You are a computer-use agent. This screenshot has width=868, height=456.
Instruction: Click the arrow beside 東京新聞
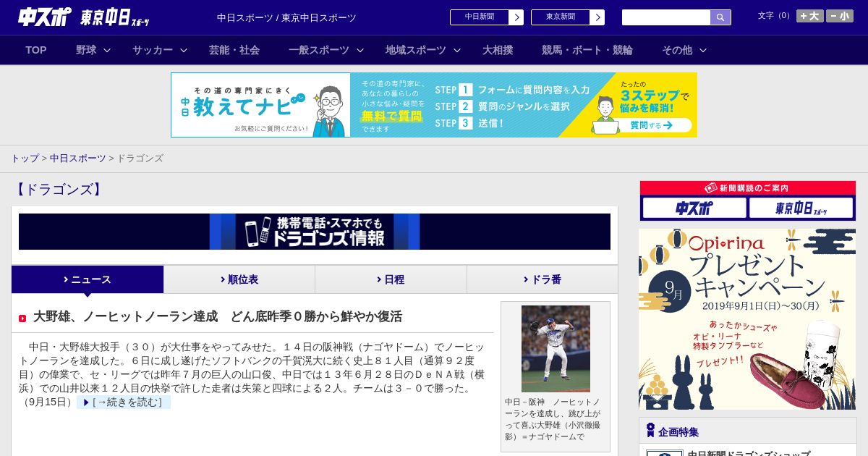[x=597, y=17]
